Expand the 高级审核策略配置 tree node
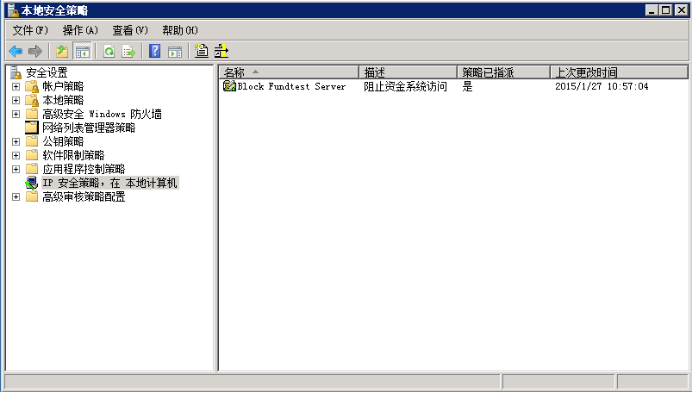The image size is (693, 393). [x=16, y=197]
